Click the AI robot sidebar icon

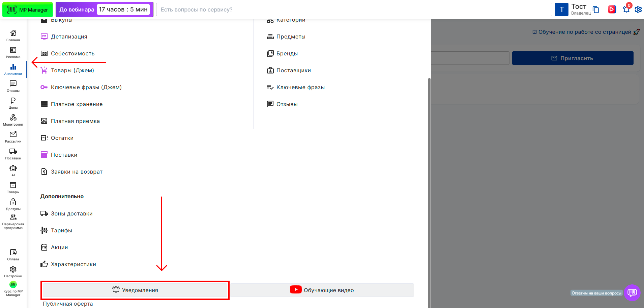13,170
